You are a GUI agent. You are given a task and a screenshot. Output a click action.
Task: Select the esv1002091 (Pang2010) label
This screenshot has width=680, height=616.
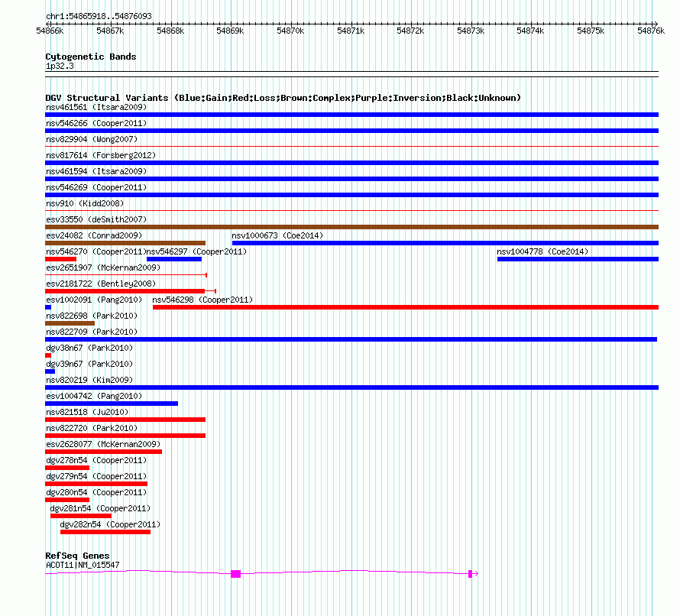(x=94, y=300)
